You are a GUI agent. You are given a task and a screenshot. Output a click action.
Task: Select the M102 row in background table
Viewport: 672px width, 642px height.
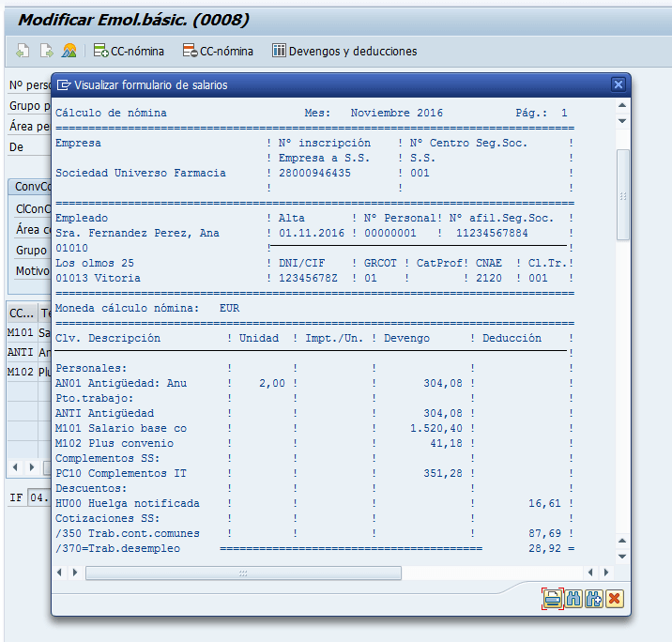29,372
